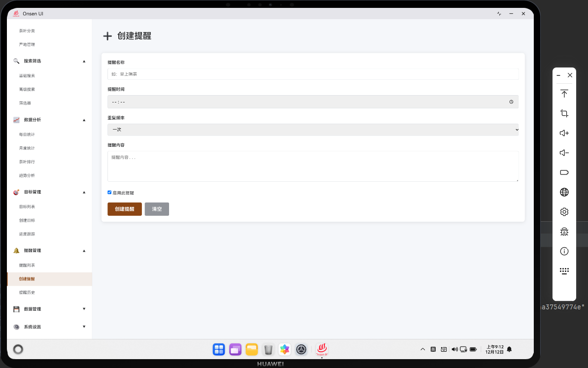Screen dimensions: 588x368
Task: Select 提醒列表 in the sidebar menu
Action: (27, 265)
